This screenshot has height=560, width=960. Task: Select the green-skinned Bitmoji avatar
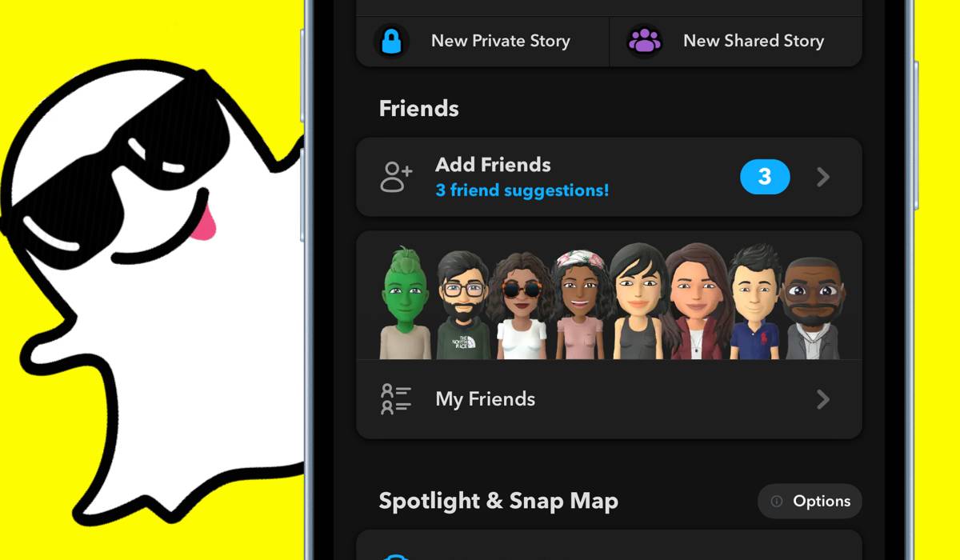point(405,305)
